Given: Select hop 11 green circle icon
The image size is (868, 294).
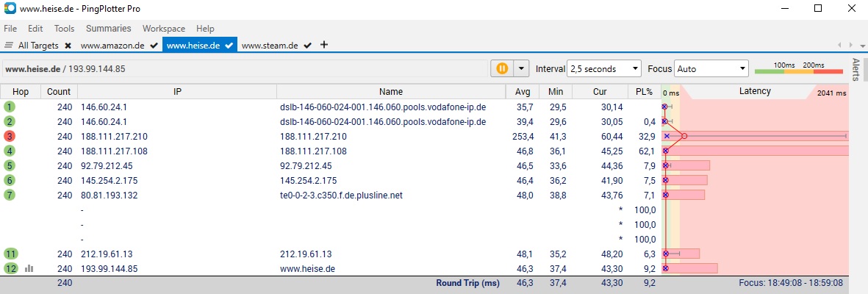Looking at the screenshot, I should coord(10,254).
